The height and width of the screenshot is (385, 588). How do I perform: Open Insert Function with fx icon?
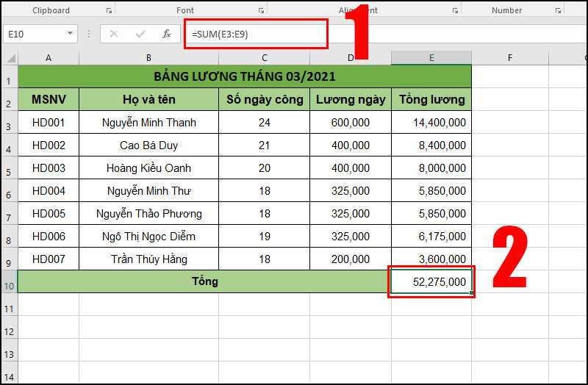point(167,34)
